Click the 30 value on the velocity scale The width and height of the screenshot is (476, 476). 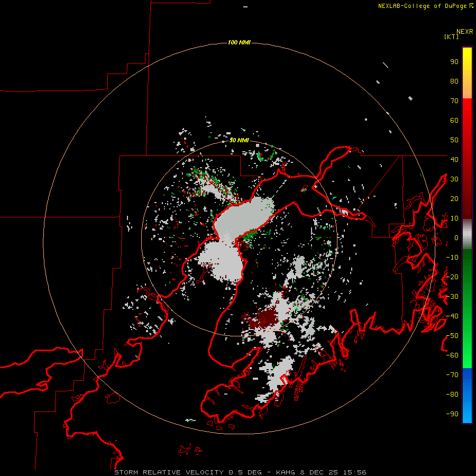tap(454, 179)
